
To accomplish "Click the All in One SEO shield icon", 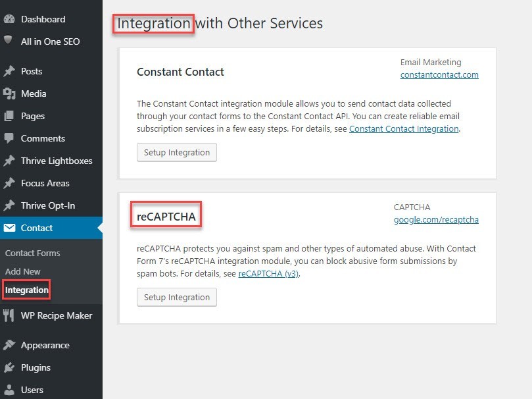I will point(8,40).
